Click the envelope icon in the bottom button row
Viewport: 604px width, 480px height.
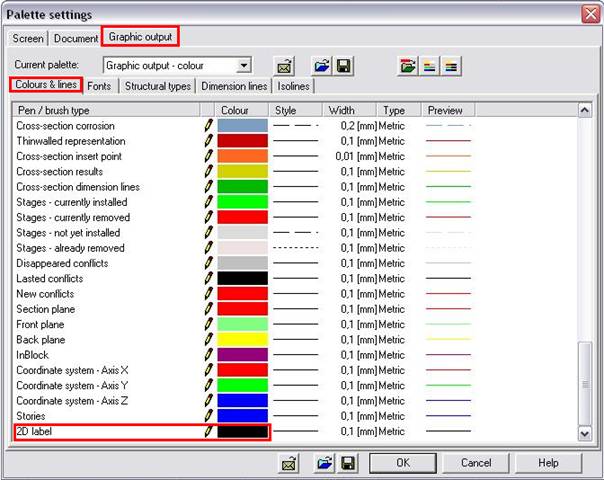pos(288,463)
